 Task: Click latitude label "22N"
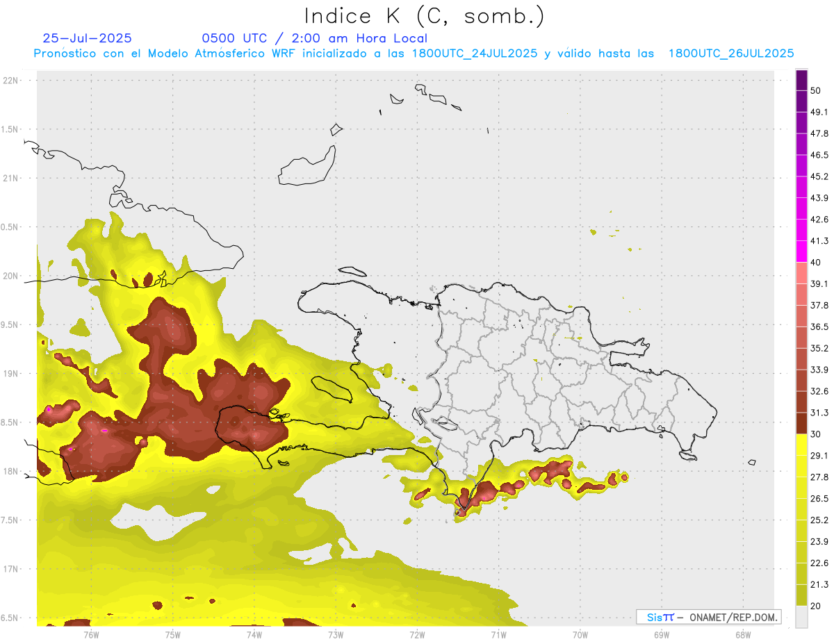[x=10, y=81]
